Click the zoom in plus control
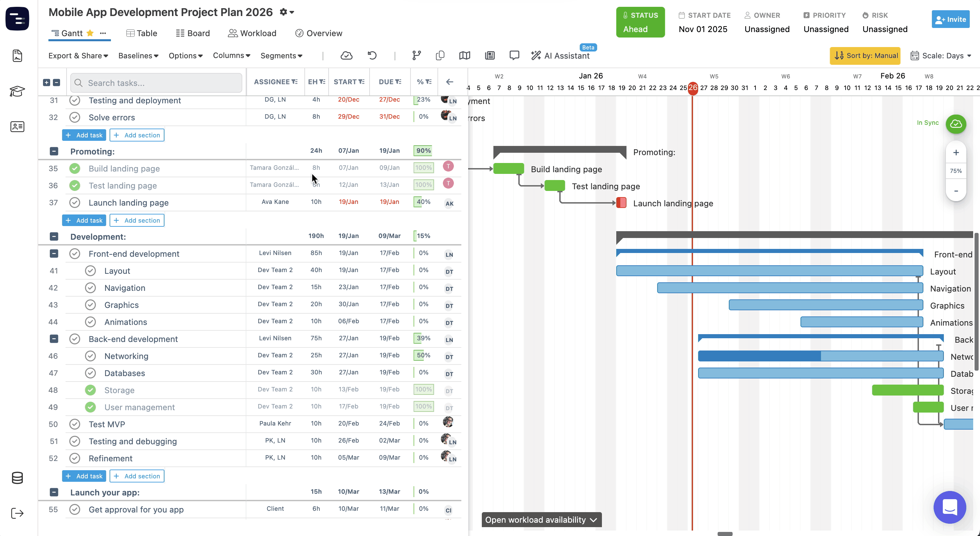 pos(956,152)
